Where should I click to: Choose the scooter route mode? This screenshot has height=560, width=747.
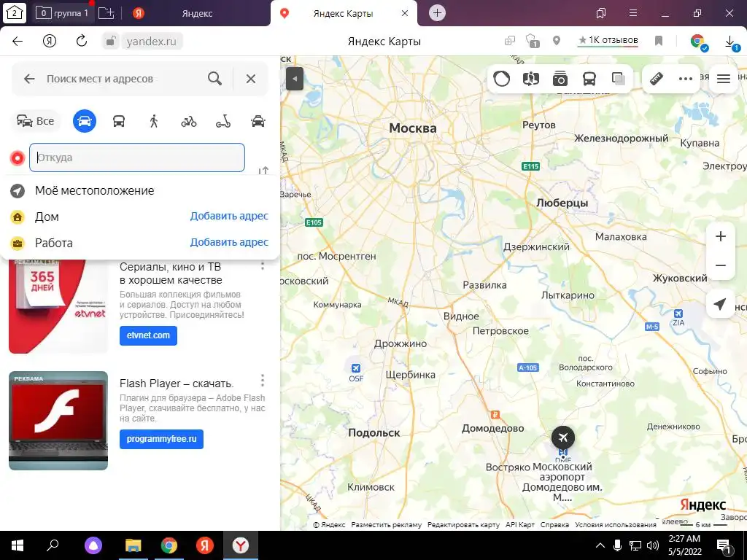pos(223,121)
